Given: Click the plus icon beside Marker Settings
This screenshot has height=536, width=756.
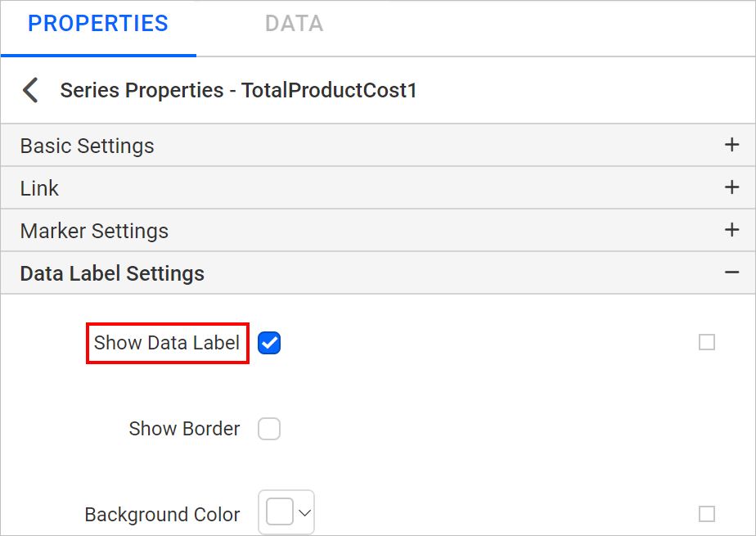Looking at the screenshot, I should (731, 230).
